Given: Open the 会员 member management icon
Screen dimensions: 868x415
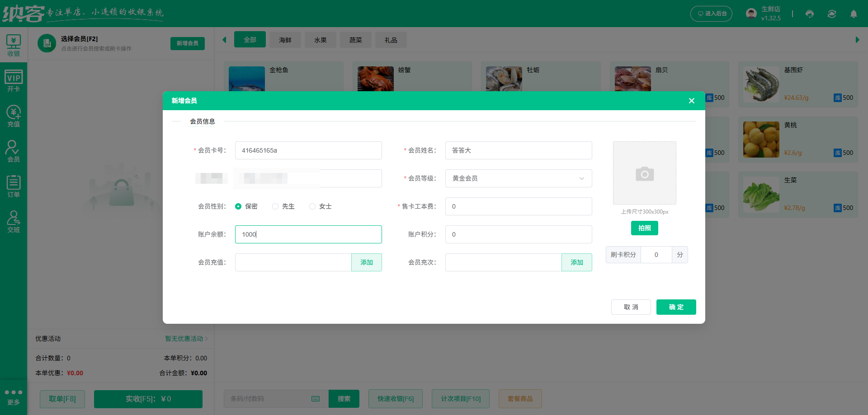Looking at the screenshot, I should [14, 150].
